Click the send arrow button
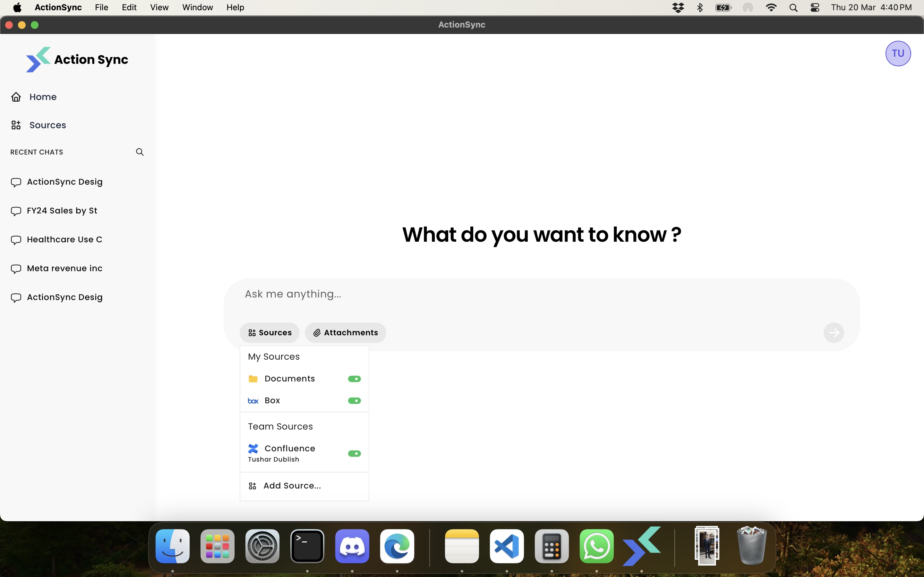 (x=834, y=332)
